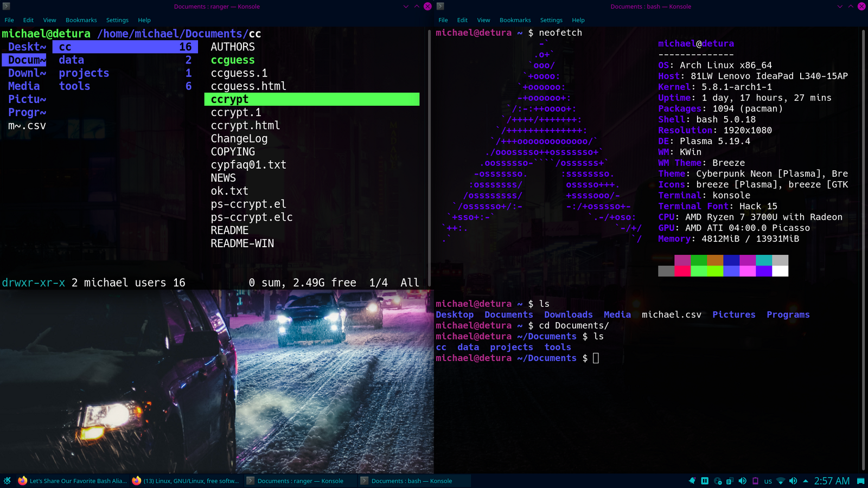Screen dimensions: 868x488
Task: Click michael.csv in bash ls output
Action: coord(672,314)
